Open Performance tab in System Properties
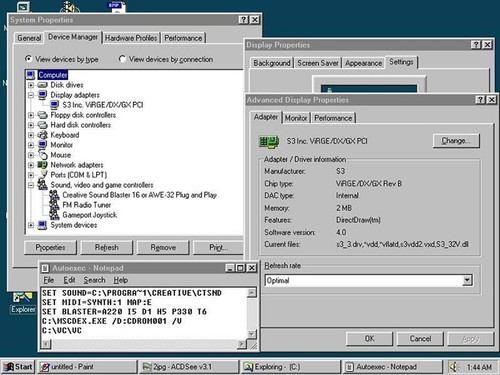This screenshot has width=500, height=375. pos(183,38)
